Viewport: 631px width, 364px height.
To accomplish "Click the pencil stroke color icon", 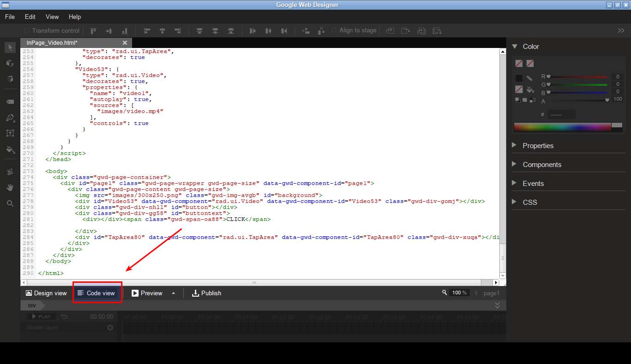I will (x=530, y=78).
